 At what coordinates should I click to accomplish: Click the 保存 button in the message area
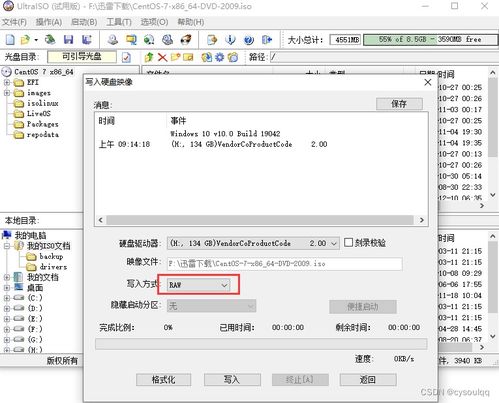coord(399,104)
